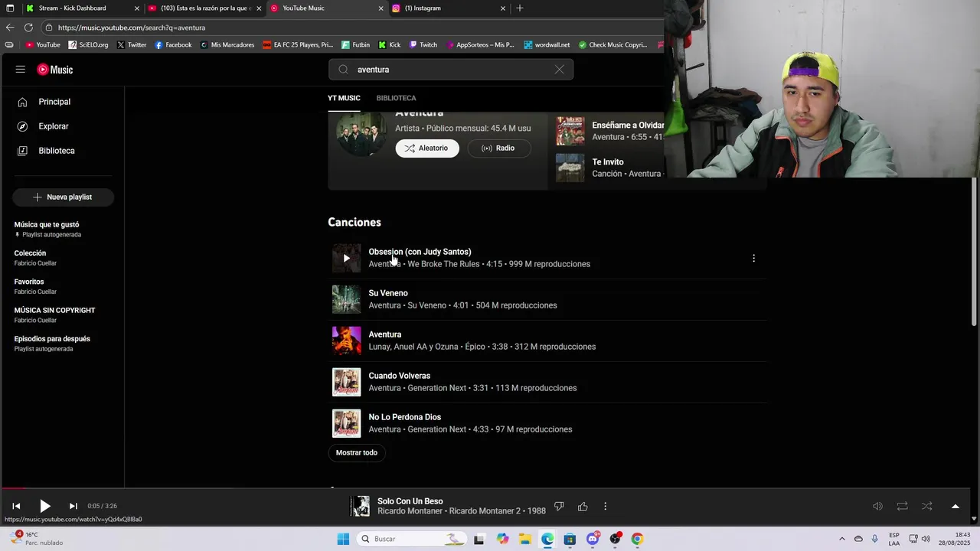Dislike the current song
Screen dimensions: 980x551
tap(559, 506)
